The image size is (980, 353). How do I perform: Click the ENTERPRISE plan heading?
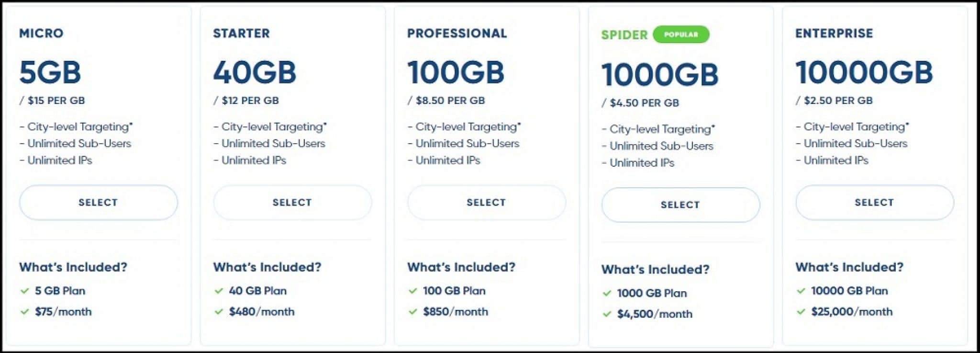tap(834, 33)
